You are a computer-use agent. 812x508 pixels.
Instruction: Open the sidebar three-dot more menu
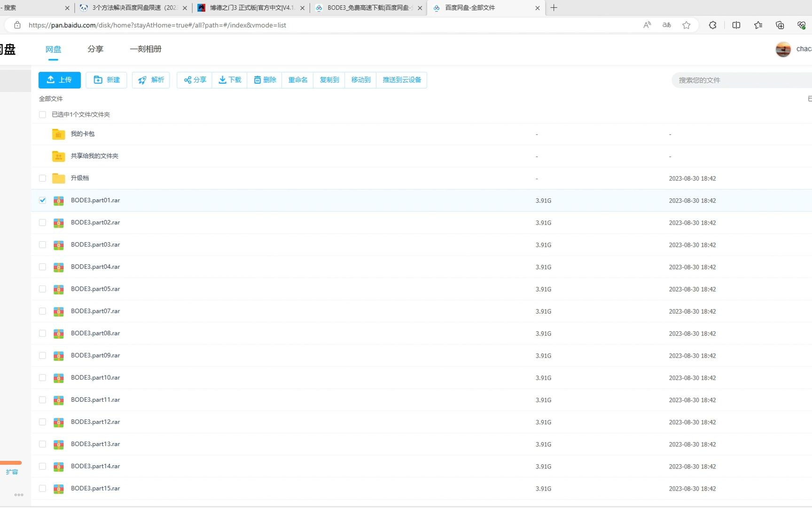[x=19, y=494]
